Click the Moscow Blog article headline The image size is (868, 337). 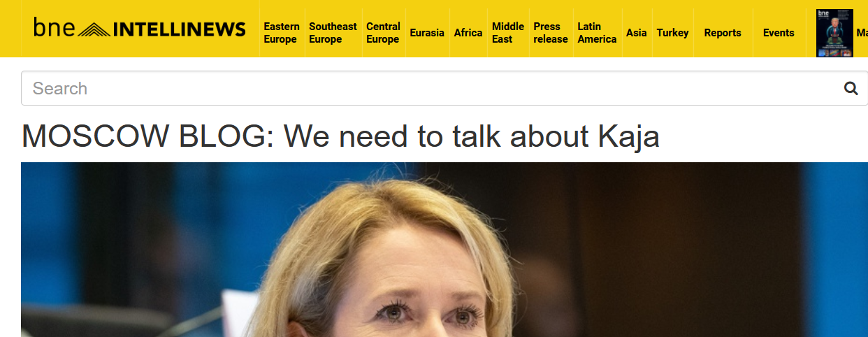click(x=340, y=136)
